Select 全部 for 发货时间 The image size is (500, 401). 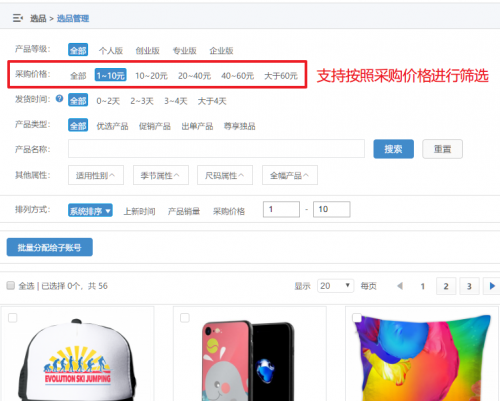tap(78, 100)
